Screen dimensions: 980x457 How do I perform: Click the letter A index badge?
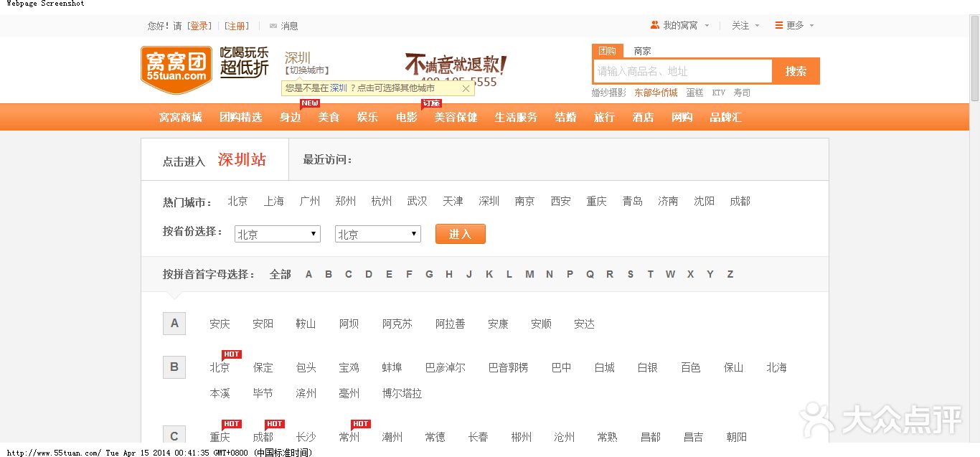174,324
